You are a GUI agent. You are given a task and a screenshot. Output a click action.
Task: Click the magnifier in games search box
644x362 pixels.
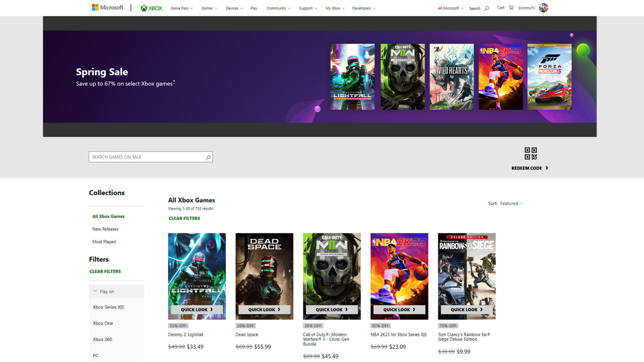[x=208, y=157]
